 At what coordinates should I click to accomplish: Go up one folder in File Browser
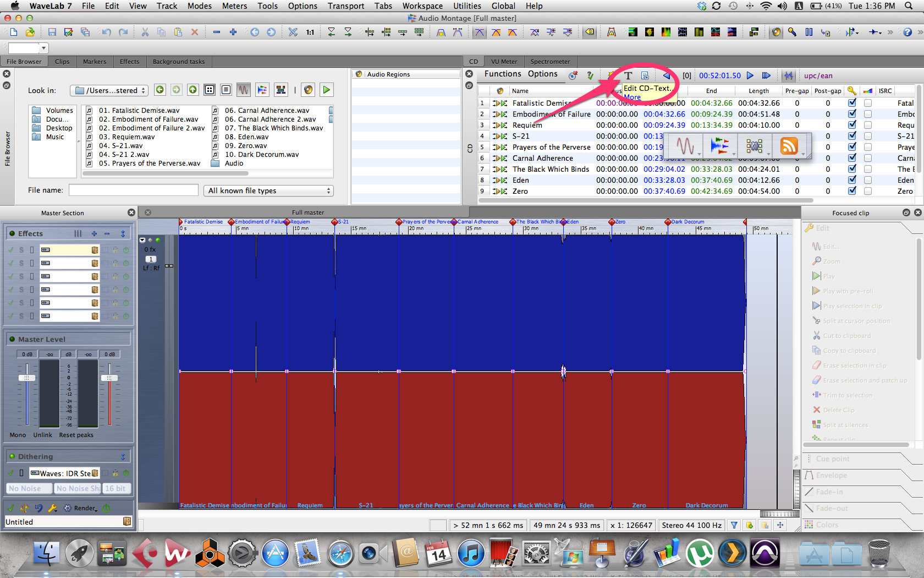click(193, 90)
